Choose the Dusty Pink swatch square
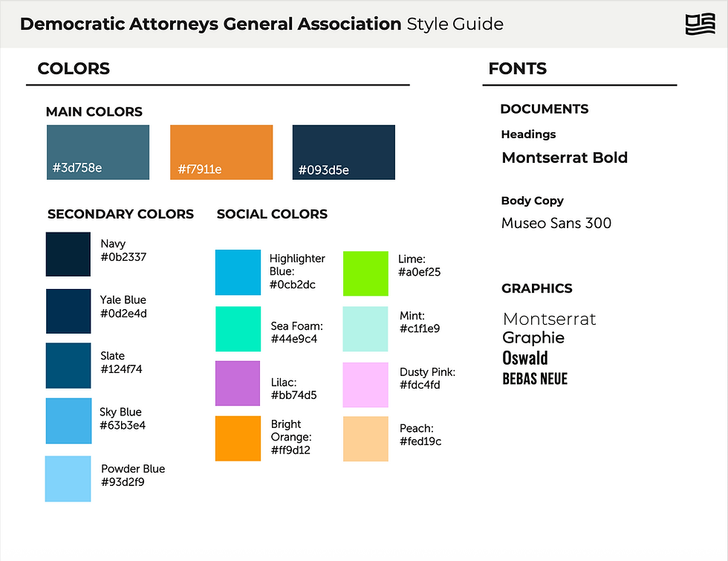 coord(365,385)
